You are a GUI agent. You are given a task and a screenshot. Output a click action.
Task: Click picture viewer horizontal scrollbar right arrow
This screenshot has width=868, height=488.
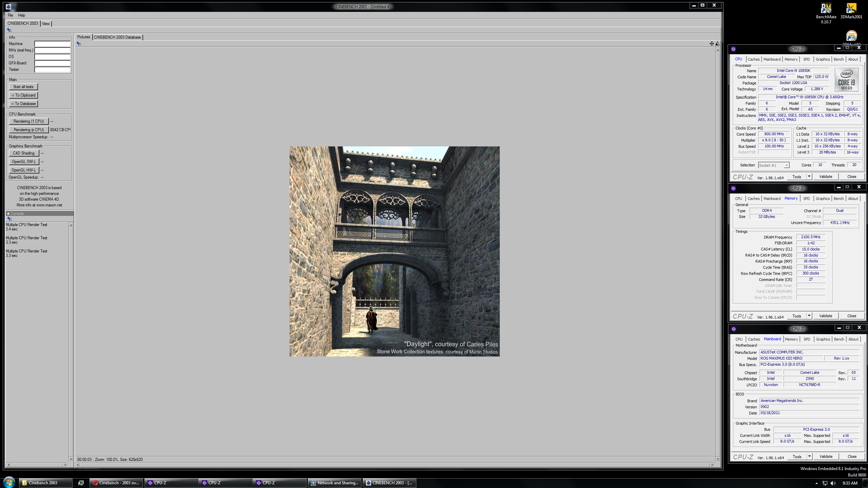coord(712,465)
